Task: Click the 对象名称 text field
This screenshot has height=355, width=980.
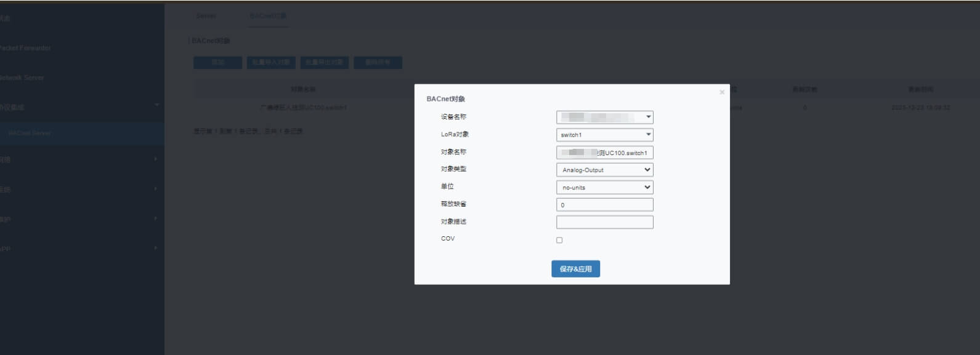Action: pos(604,153)
